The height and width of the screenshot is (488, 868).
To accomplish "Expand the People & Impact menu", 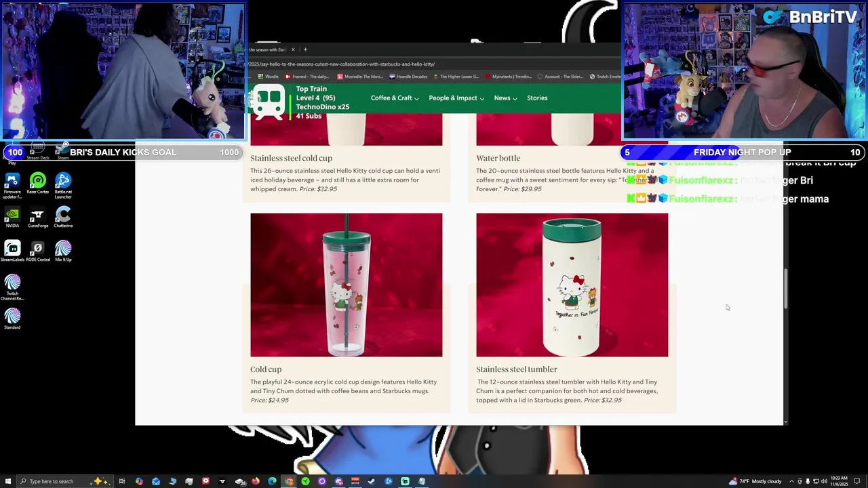I will point(456,98).
